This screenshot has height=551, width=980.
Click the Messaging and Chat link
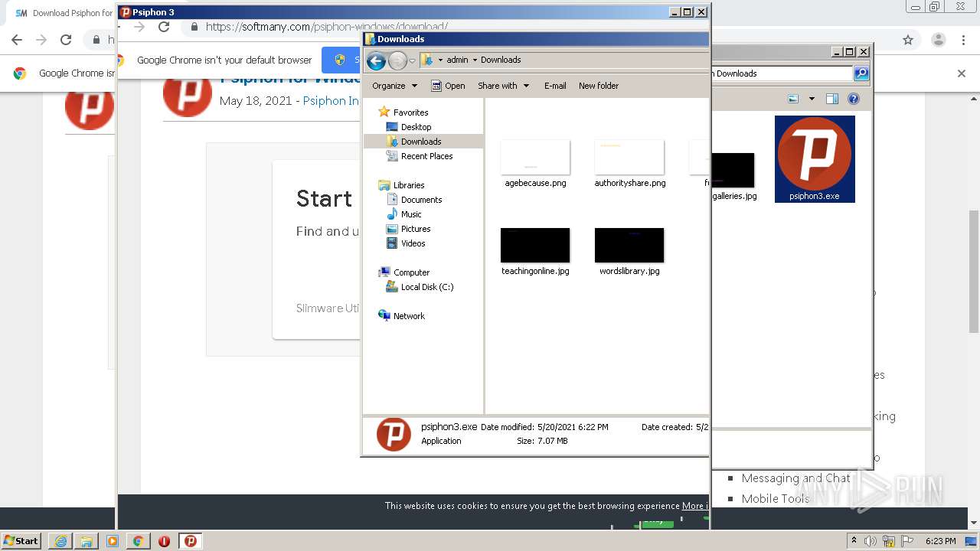795,478
